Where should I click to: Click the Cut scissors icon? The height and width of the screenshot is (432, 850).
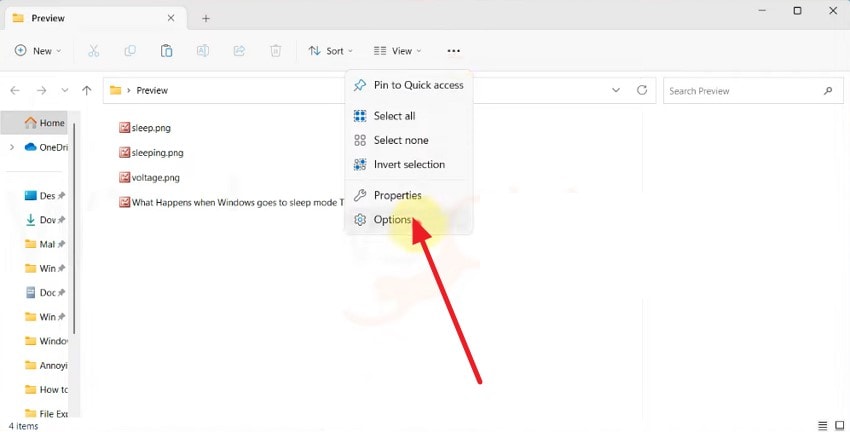click(x=94, y=51)
